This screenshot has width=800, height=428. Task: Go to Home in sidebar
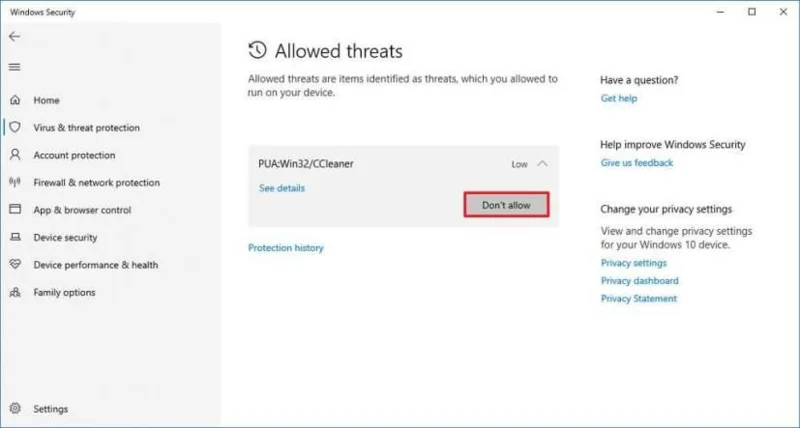[x=46, y=100]
